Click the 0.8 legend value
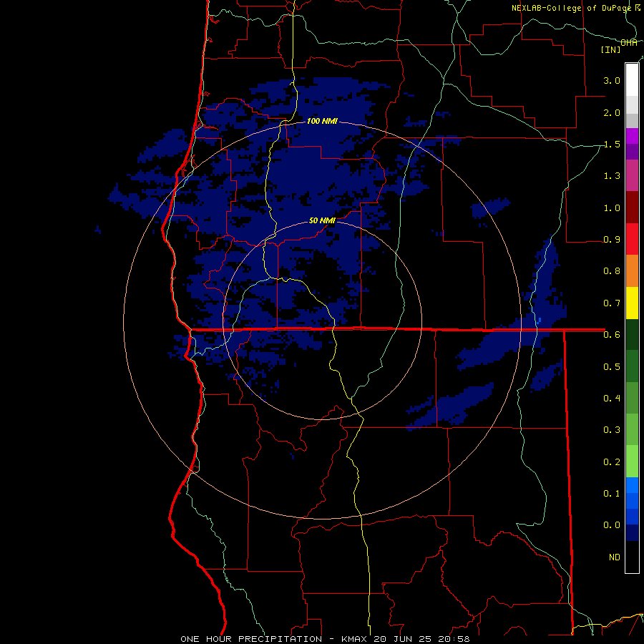This screenshot has width=644, height=644. tap(612, 271)
